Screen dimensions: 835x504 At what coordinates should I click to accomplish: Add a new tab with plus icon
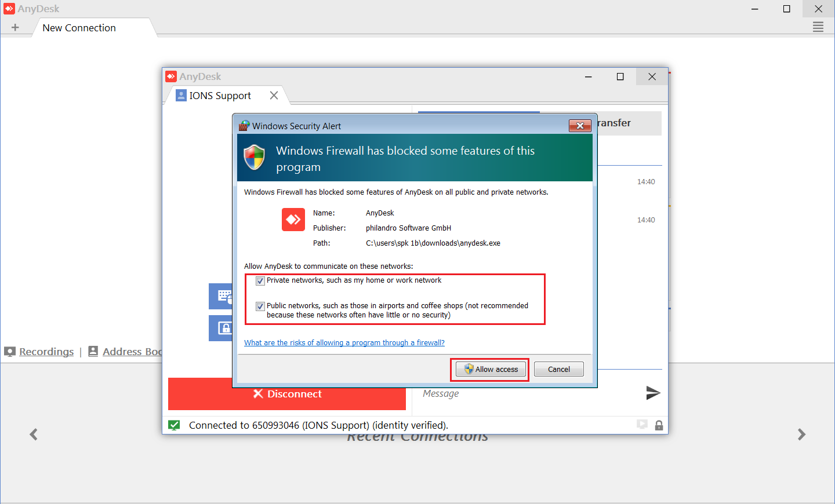(x=15, y=28)
